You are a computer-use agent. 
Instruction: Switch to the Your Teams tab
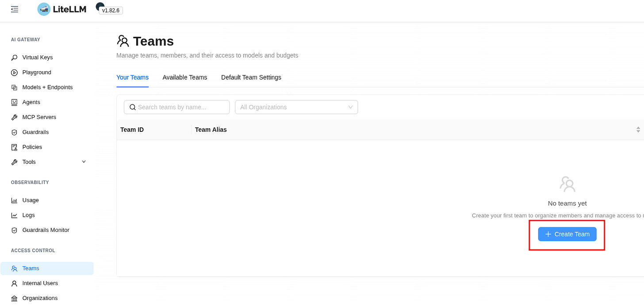point(132,77)
